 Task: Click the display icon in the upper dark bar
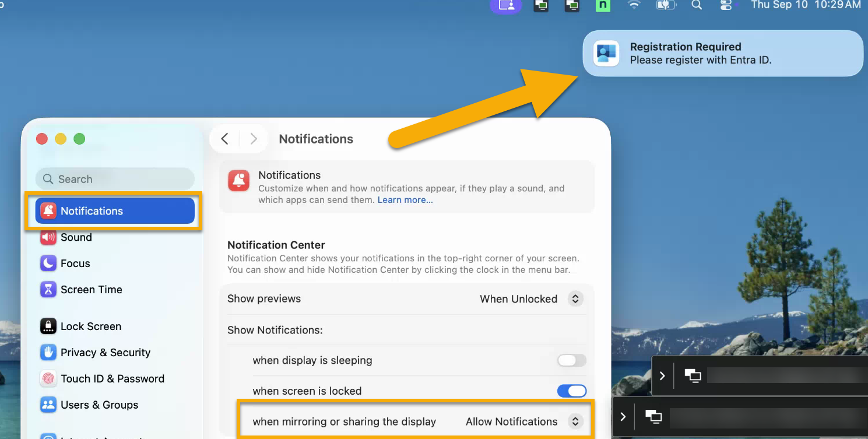(693, 376)
